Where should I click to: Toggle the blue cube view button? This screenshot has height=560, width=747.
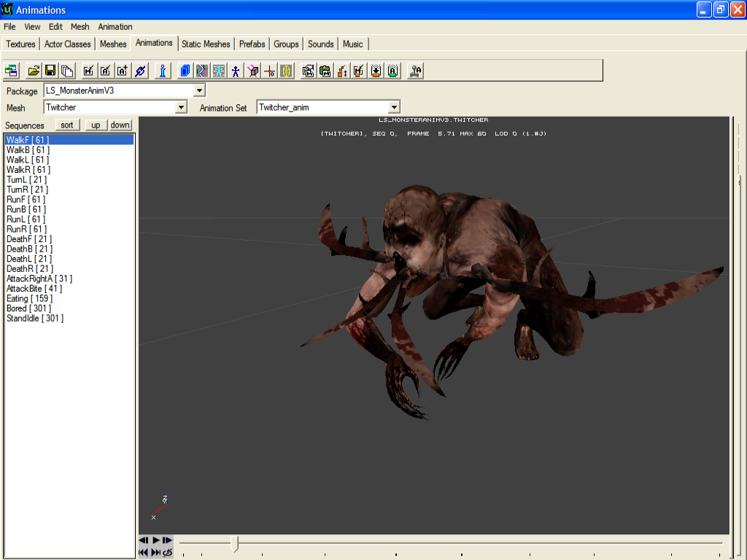pos(185,71)
